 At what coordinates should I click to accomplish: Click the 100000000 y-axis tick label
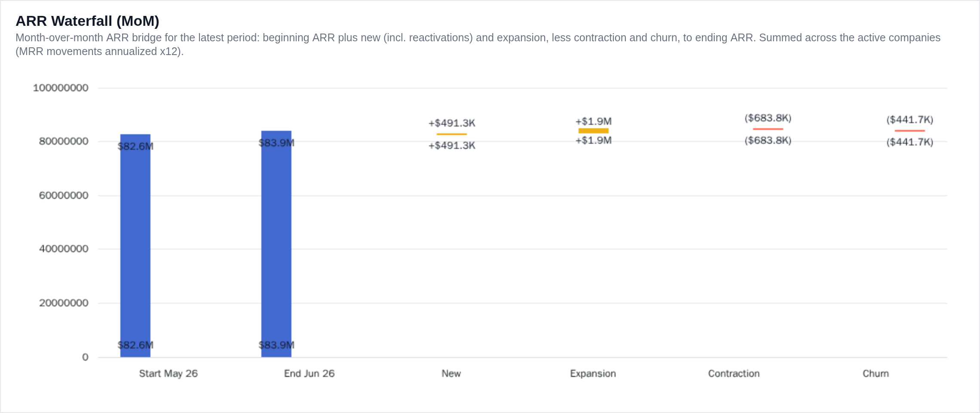click(61, 88)
